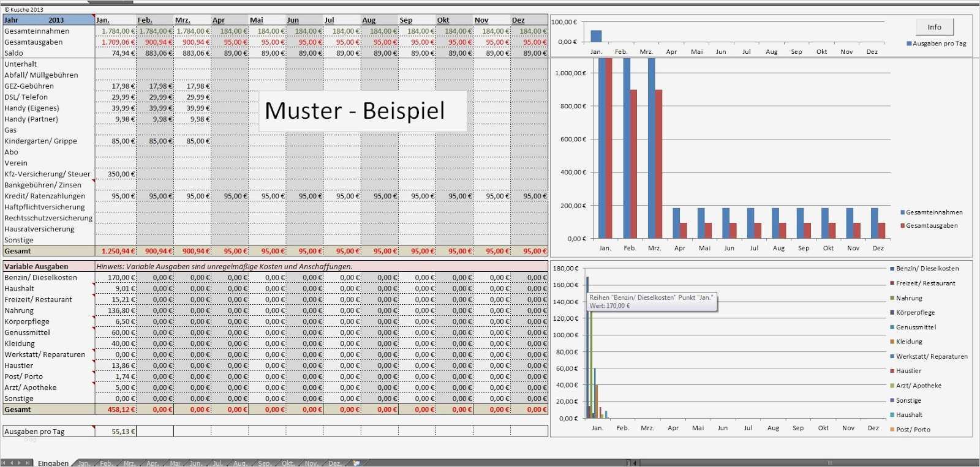The height and width of the screenshot is (467, 980).
Task: Go to previous sheet tab arrow
Action: point(12,463)
